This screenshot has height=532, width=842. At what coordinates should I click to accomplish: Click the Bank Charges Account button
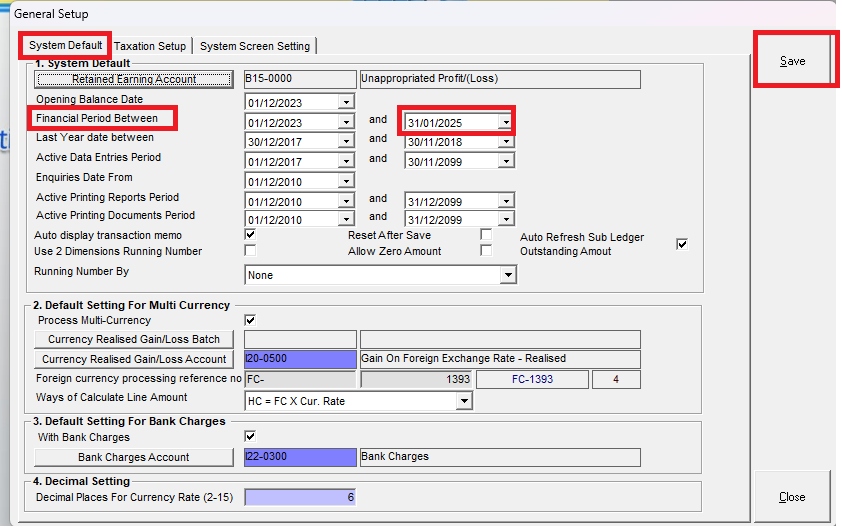coord(134,457)
